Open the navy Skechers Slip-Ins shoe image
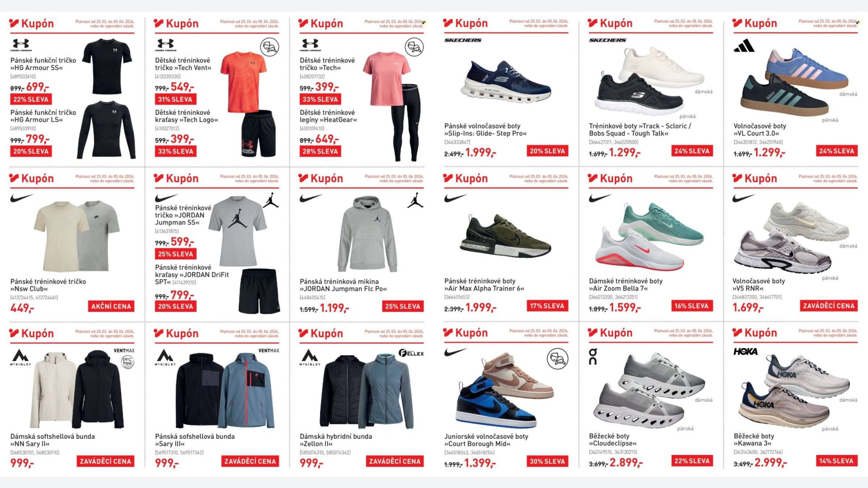Image resolution: width=868 pixels, height=488 pixels. [505, 81]
